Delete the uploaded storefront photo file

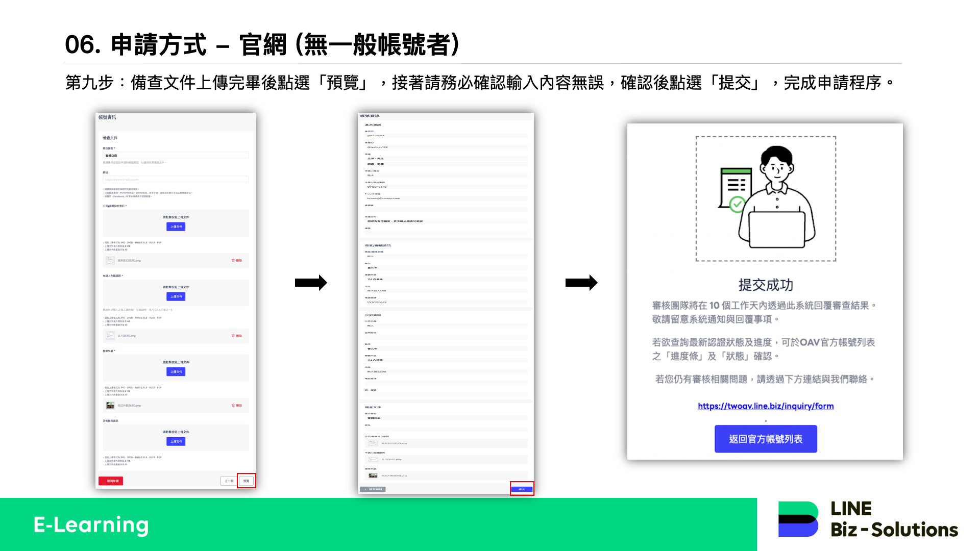tap(237, 406)
